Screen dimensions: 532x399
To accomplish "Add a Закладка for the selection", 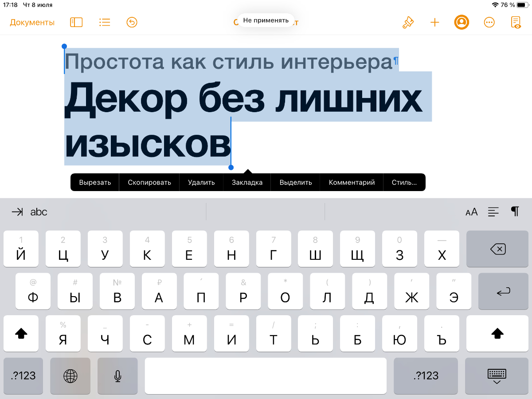I will (247, 182).
